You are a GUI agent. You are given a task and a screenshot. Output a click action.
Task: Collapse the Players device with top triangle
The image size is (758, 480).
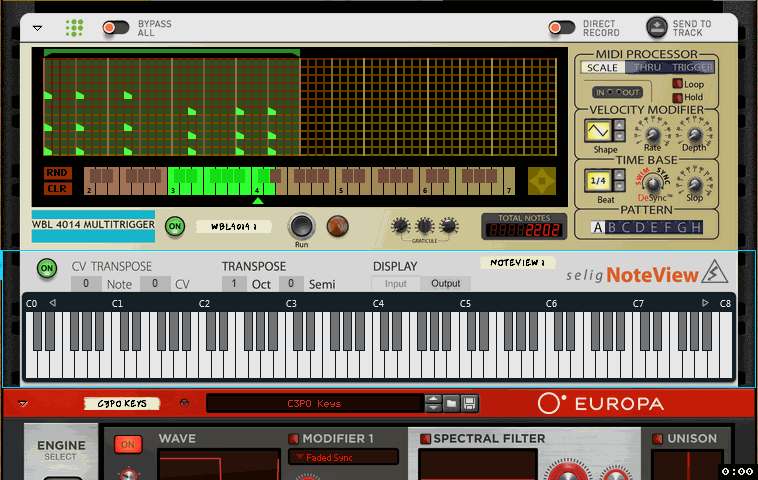coord(37,28)
